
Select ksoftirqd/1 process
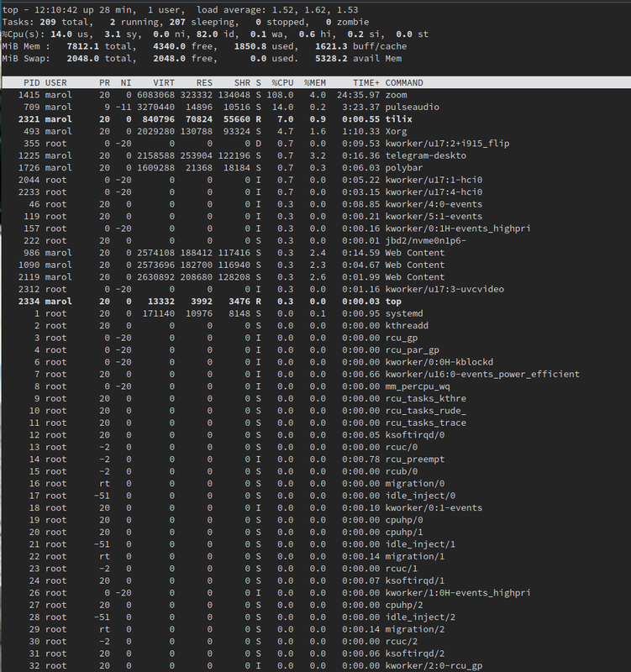(x=317, y=580)
